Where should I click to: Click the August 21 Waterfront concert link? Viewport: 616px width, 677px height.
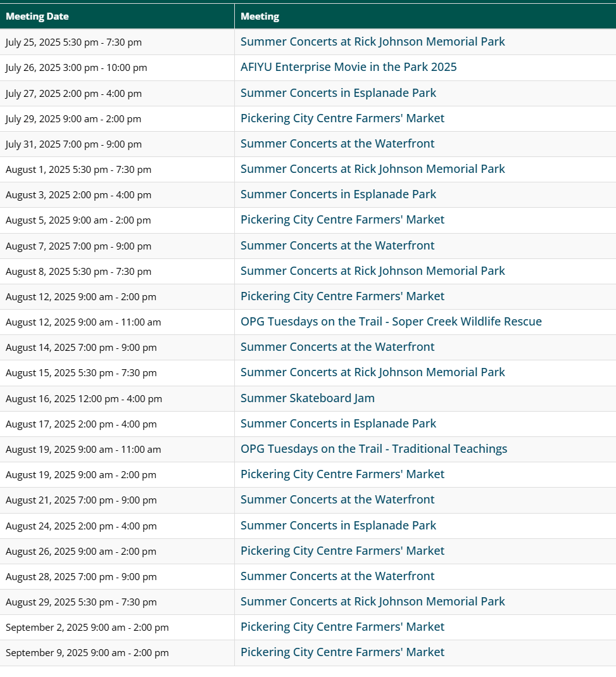pyautogui.click(x=337, y=500)
